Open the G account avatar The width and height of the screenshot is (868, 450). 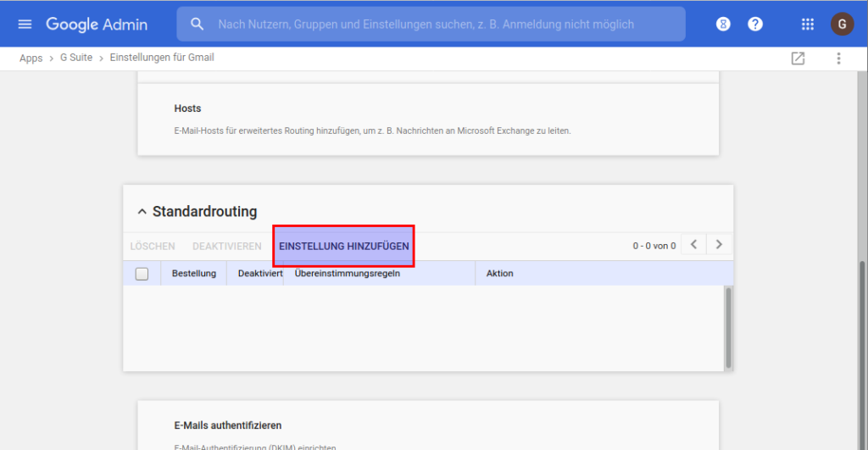842,24
